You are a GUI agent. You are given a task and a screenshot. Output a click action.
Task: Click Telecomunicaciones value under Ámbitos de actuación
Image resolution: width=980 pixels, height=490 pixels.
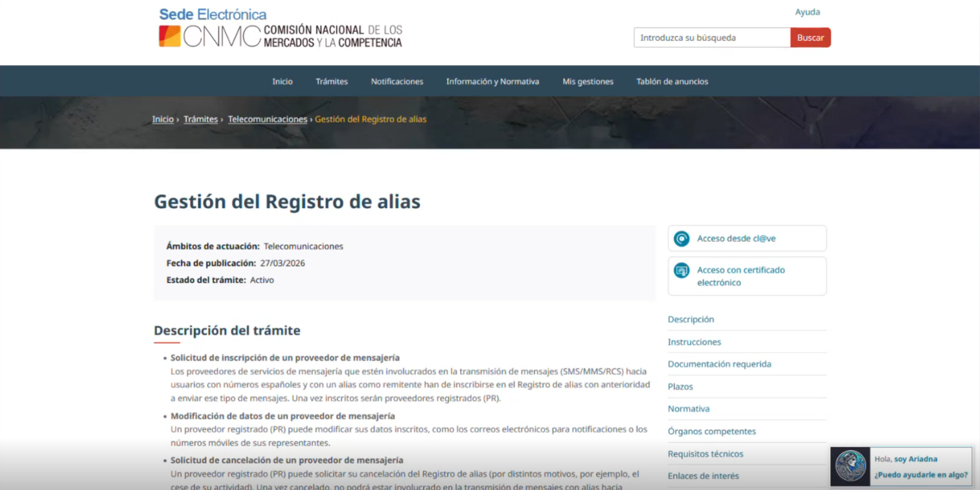303,246
